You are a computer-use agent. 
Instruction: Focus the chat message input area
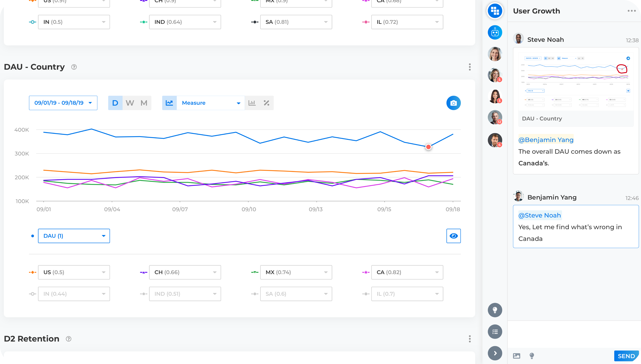point(574,334)
